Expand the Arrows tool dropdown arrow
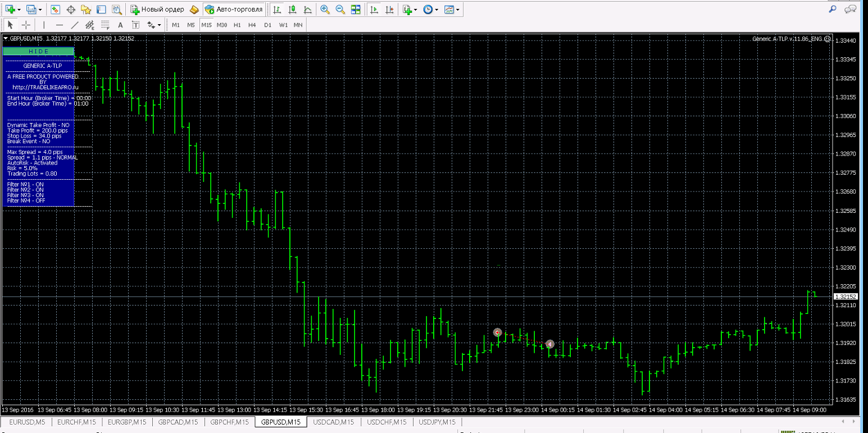The height and width of the screenshot is (433, 868). (x=160, y=25)
